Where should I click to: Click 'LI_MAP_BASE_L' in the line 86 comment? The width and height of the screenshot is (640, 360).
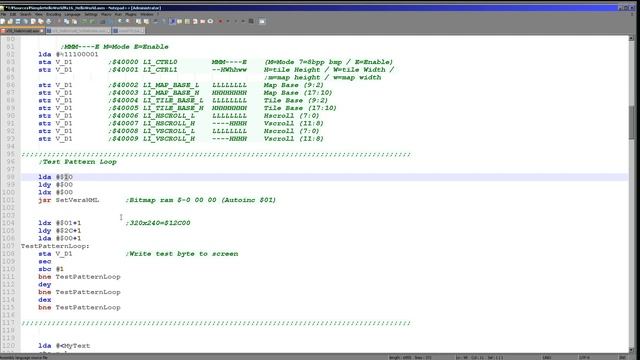tap(171, 85)
